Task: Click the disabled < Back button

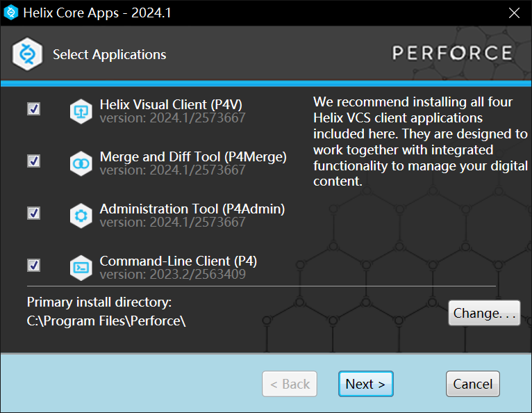Action: click(290, 384)
